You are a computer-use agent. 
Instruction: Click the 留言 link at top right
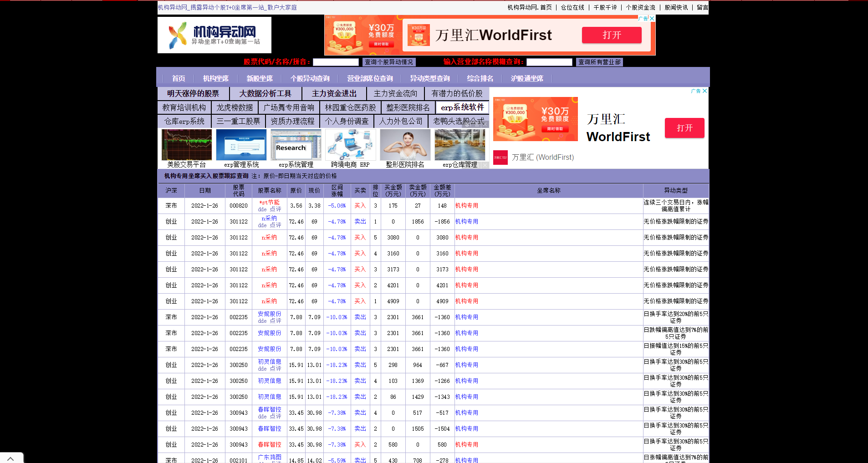[703, 7]
